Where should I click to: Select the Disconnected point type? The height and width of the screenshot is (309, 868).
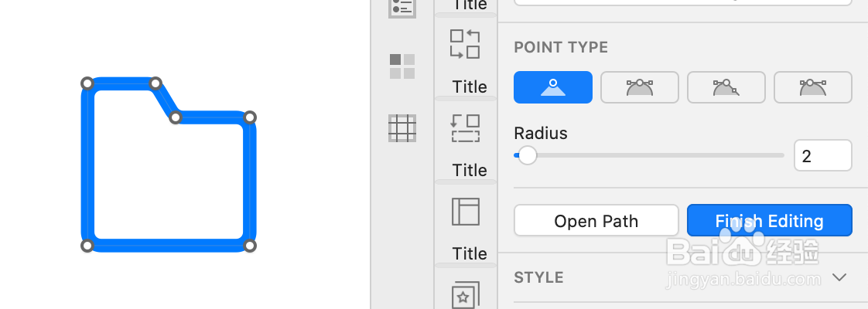click(x=726, y=87)
